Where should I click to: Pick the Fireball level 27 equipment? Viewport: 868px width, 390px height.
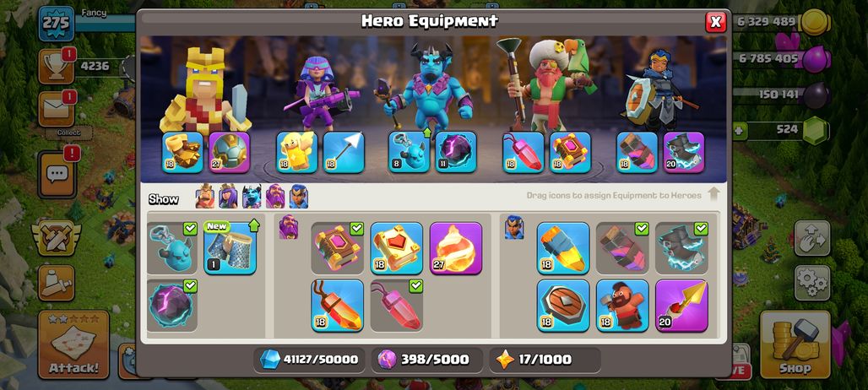point(456,248)
